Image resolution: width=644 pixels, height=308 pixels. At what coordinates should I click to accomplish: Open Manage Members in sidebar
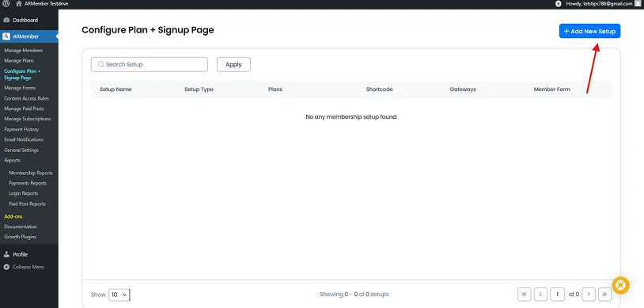[x=23, y=50]
